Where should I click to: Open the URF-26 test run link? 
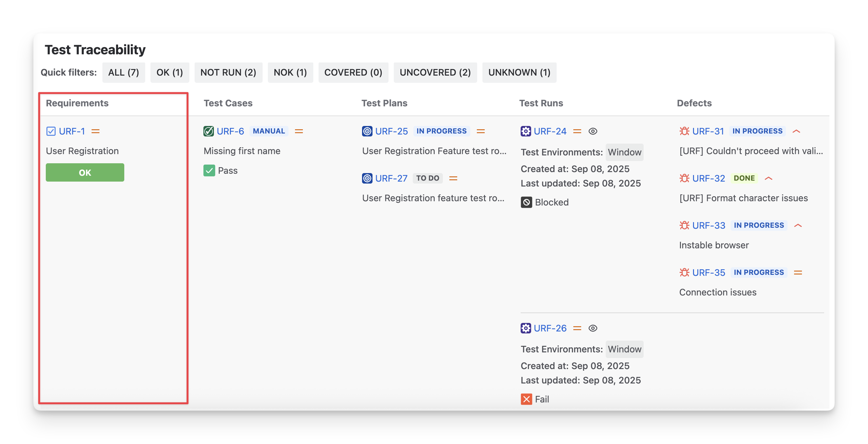[x=550, y=328]
